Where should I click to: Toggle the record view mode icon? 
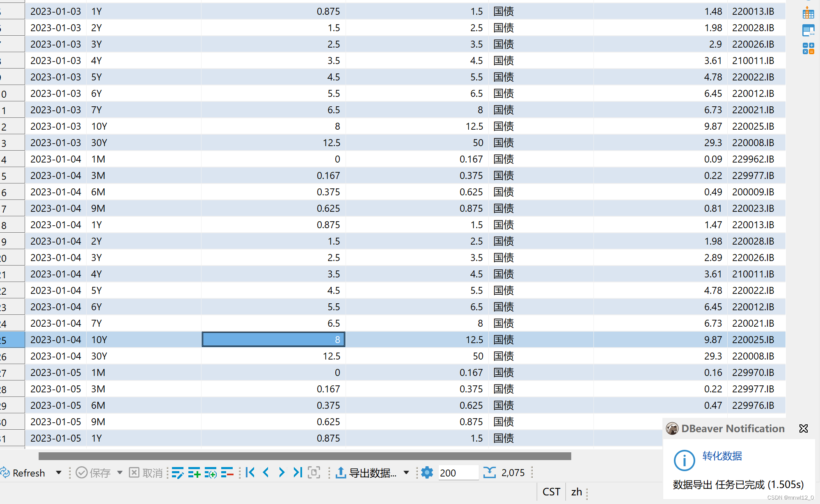314,472
